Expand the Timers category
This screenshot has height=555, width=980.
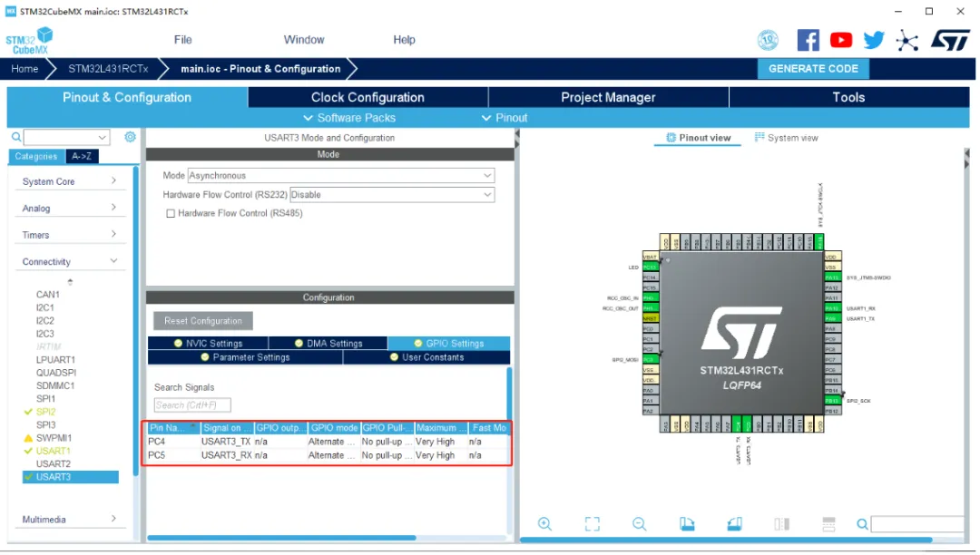[69, 235]
